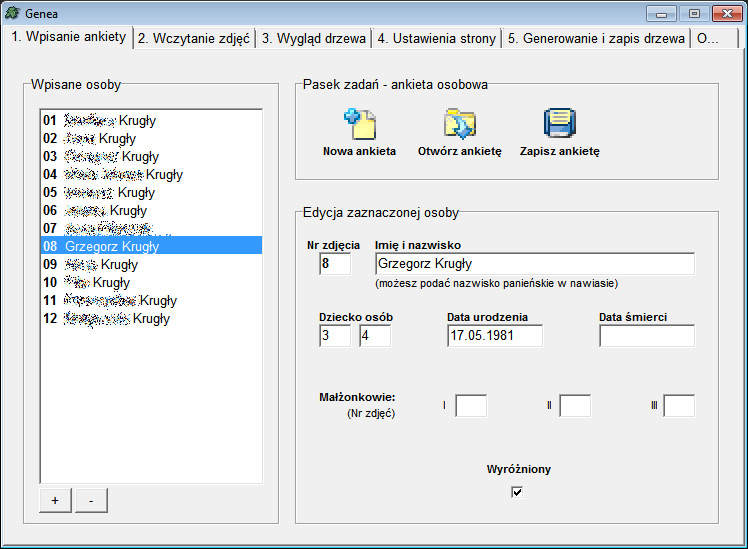The height and width of the screenshot is (549, 748).
Task: Save the survey with Zapisz ankietę icon
Action: pos(559,124)
